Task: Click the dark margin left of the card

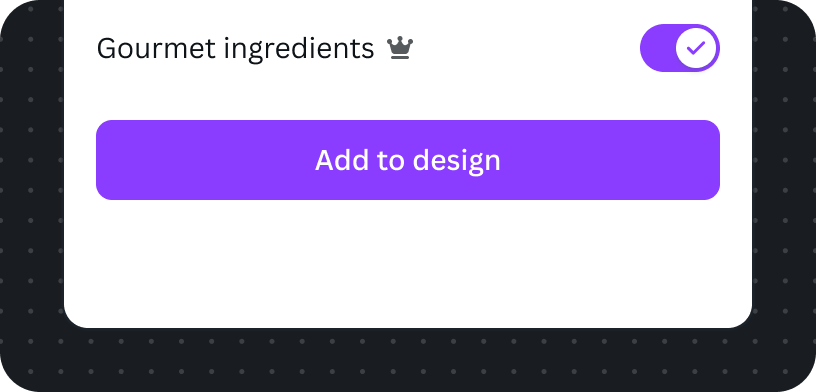Action: pyautogui.click(x=31, y=182)
